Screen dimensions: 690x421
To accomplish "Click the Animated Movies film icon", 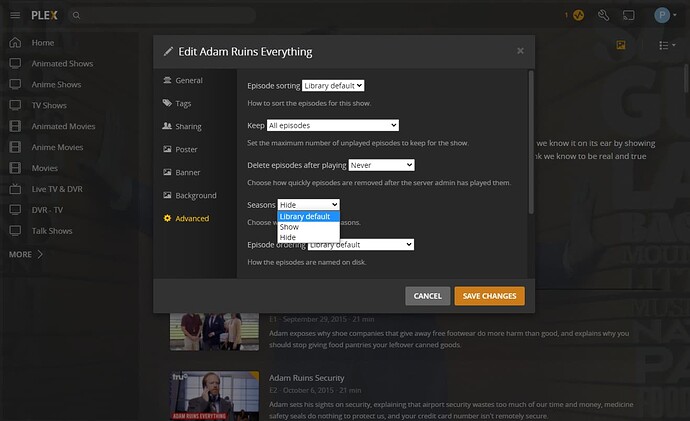I will 15,126.
